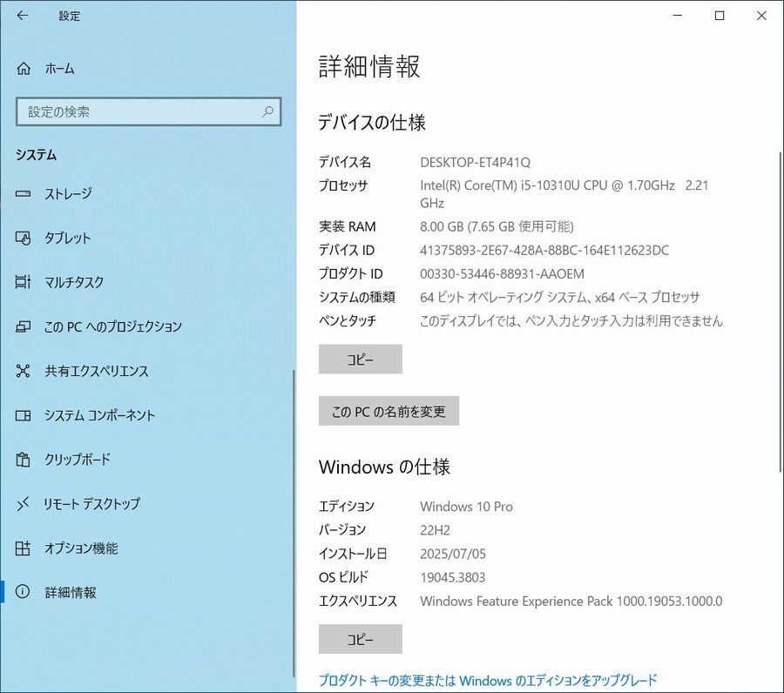784x693 pixels.
Task: Click the main content vertical scrollbar
Action: (x=781, y=312)
